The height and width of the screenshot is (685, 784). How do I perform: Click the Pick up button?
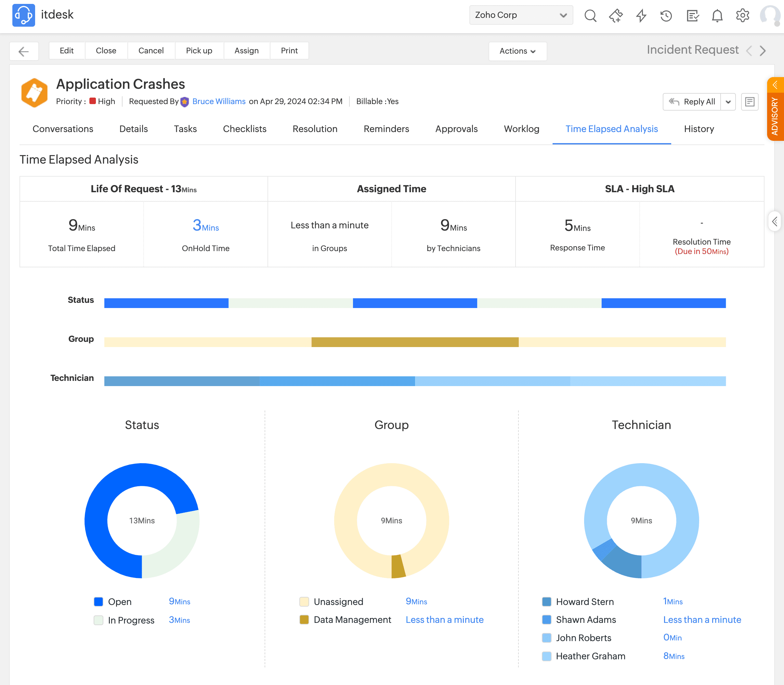pyautogui.click(x=199, y=50)
